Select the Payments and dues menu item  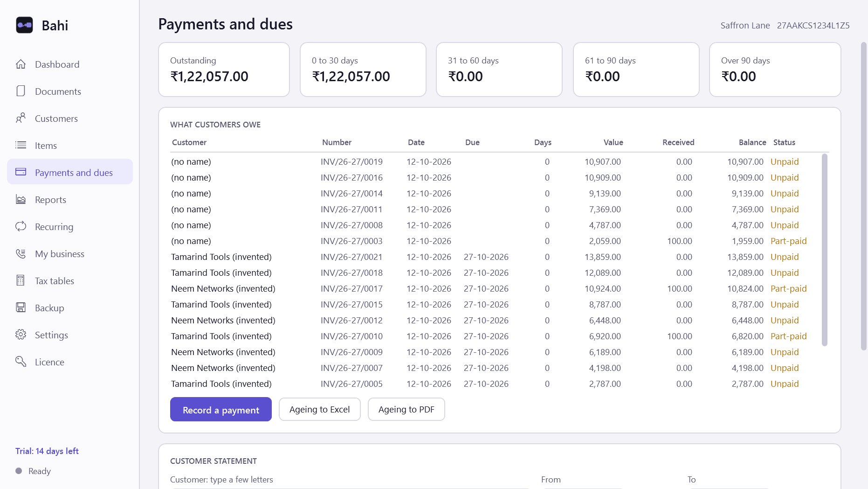click(x=70, y=172)
